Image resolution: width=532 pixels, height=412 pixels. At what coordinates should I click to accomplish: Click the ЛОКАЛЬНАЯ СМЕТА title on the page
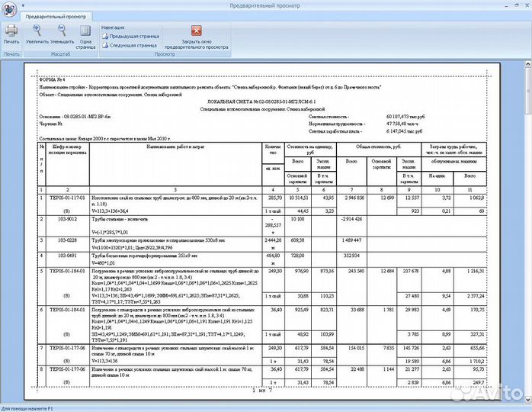click(262, 102)
